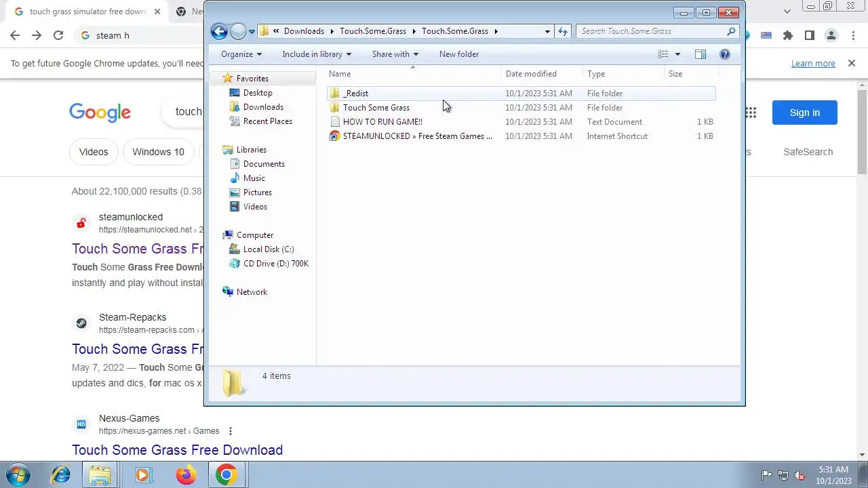Image resolution: width=868 pixels, height=488 pixels.
Task: Open the Organize menu
Action: click(241, 54)
